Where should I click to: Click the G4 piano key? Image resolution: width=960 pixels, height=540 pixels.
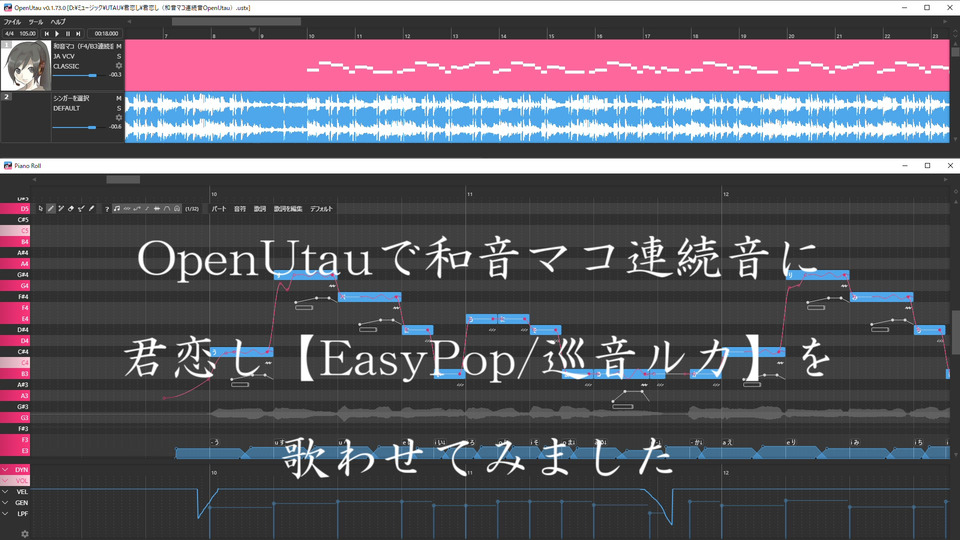click(15, 286)
